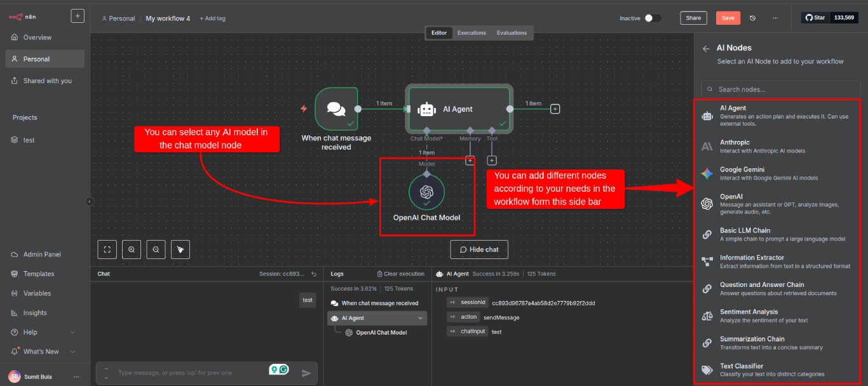Toggle the workflow from Inactive to Active

point(654,18)
